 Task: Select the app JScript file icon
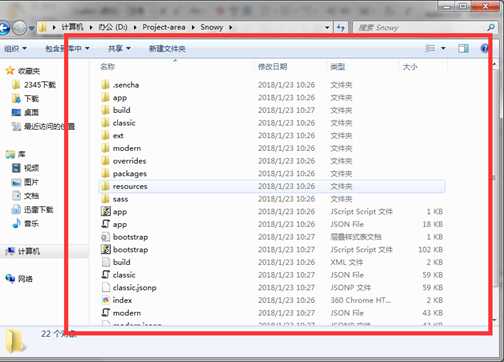(106, 211)
